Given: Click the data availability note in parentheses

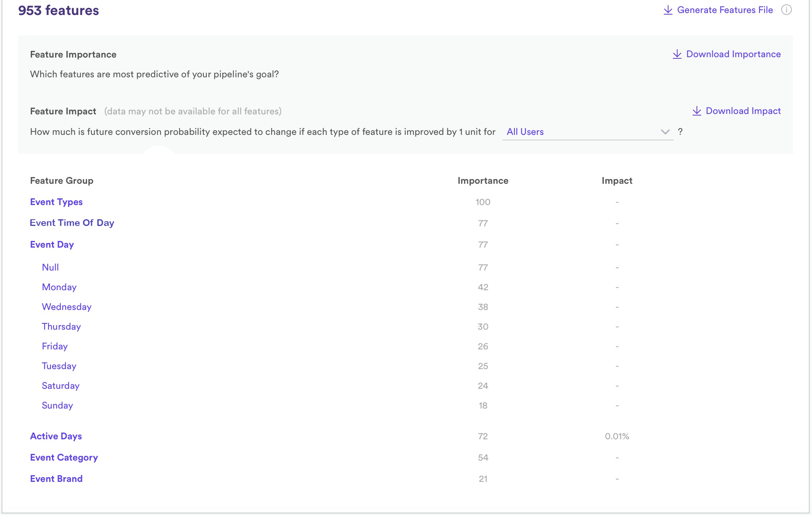Looking at the screenshot, I should (193, 111).
